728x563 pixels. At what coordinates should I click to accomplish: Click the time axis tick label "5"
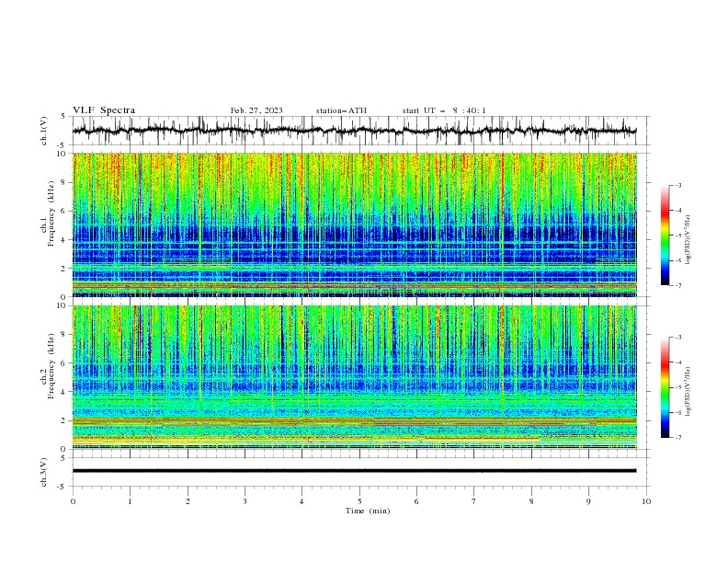point(359,501)
